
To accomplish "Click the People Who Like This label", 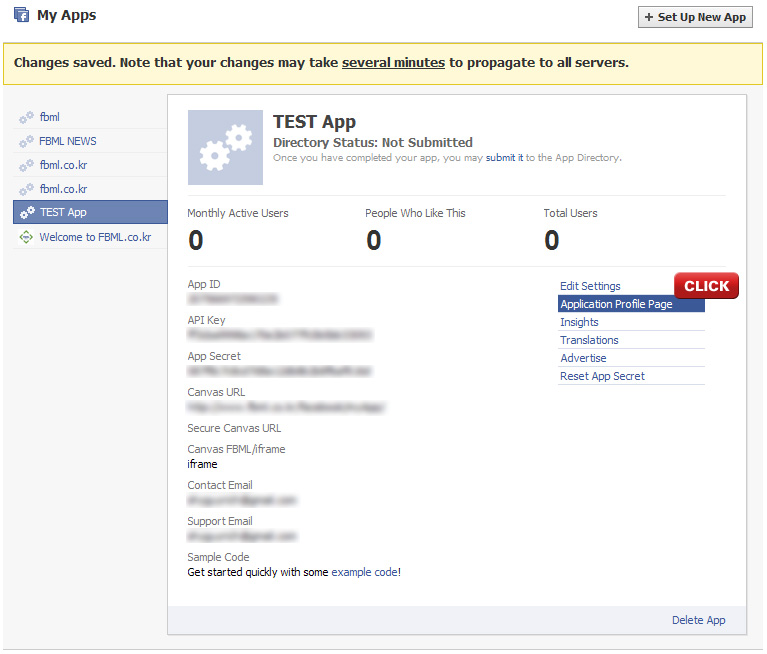I will [415, 213].
